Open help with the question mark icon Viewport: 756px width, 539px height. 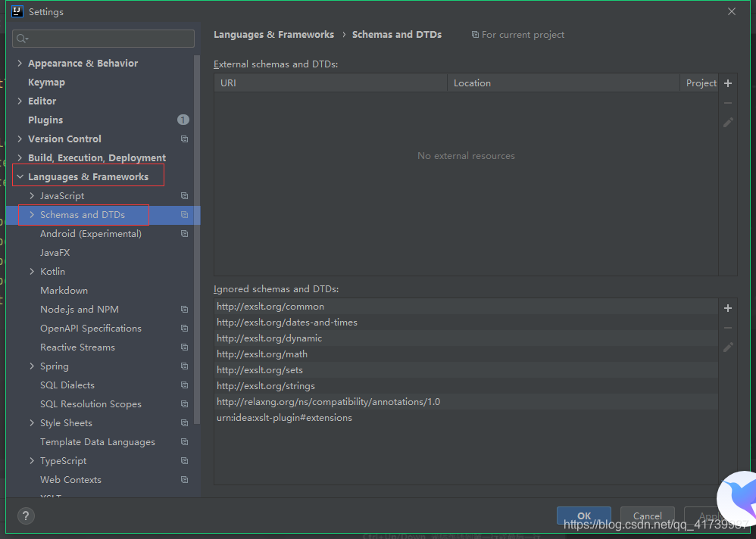26,516
